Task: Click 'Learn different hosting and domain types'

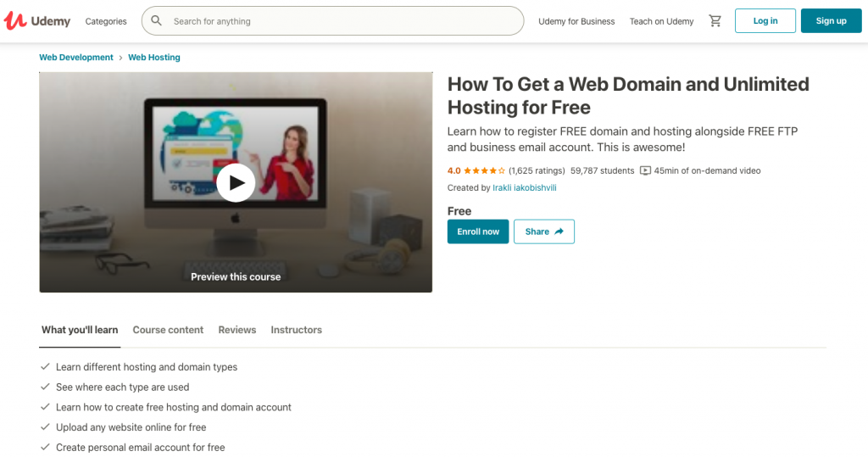Action: [147, 367]
